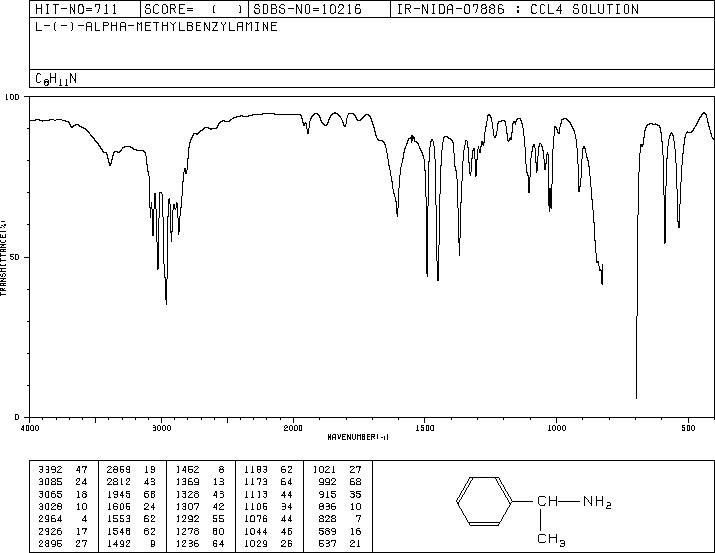Select the 992 peak entry in table
The height and width of the screenshot is (553, 715).
pos(340,482)
